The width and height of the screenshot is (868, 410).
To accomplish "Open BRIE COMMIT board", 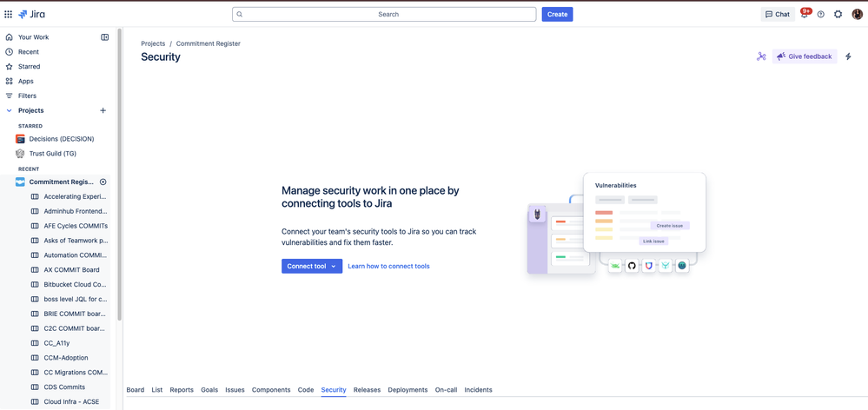I will pyautogui.click(x=75, y=314).
